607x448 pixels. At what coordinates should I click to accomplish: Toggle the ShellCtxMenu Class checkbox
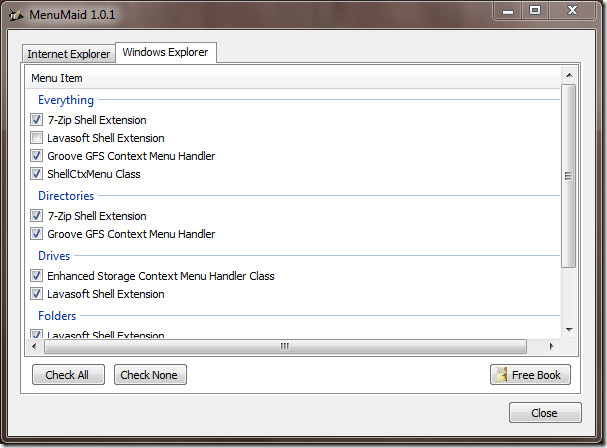36,173
